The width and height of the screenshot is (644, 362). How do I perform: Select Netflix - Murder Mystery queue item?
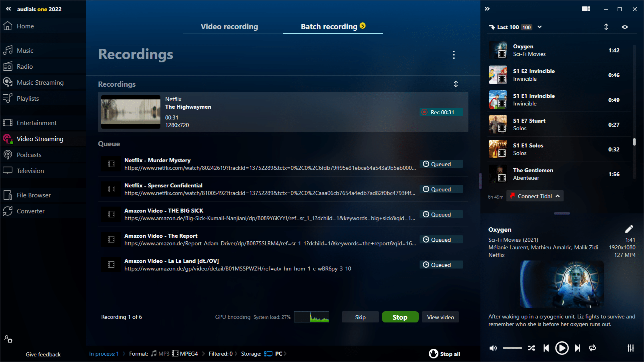click(283, 164)
